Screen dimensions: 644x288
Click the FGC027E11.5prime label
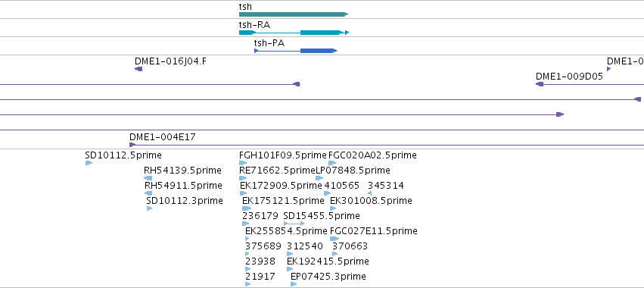pyautogui.click(x=374, y=231)
